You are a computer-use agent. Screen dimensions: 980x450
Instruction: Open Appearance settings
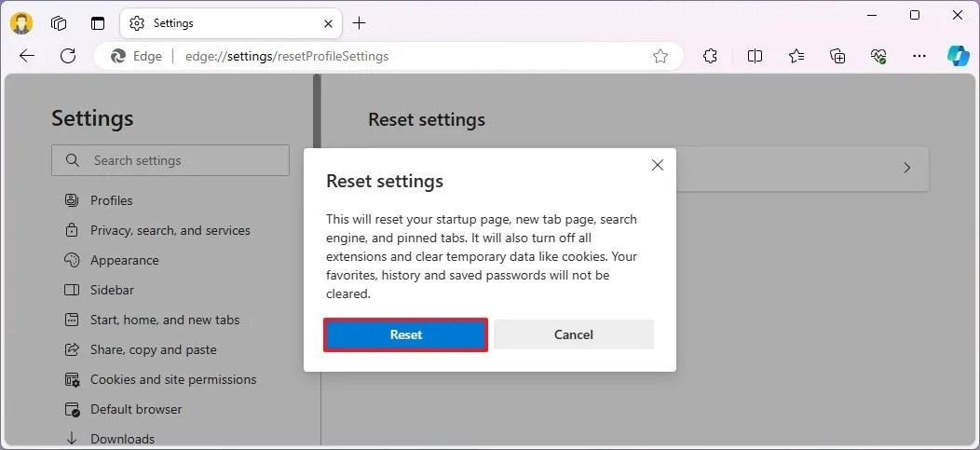pyautogui.click(x=112, y=260)
